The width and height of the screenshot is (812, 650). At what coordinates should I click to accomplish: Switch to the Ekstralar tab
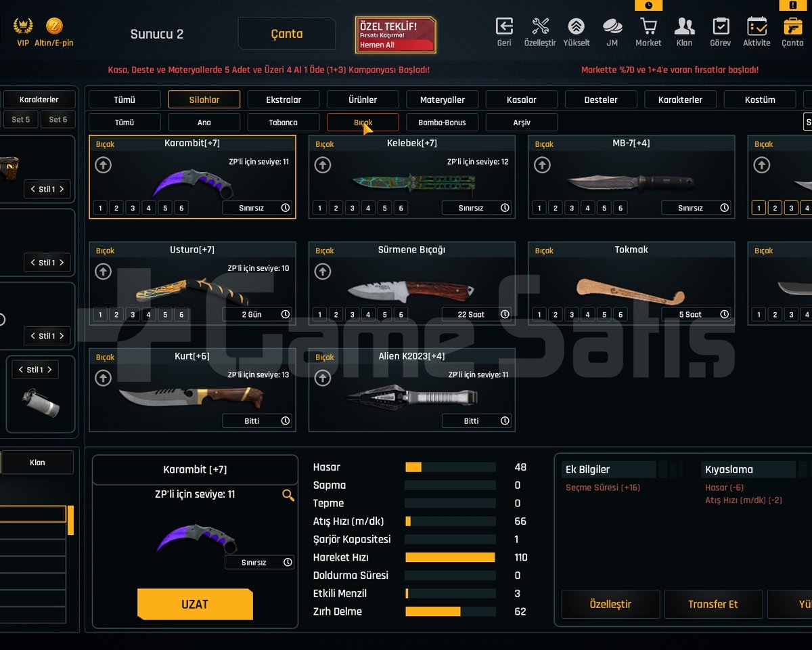[284, 100]
